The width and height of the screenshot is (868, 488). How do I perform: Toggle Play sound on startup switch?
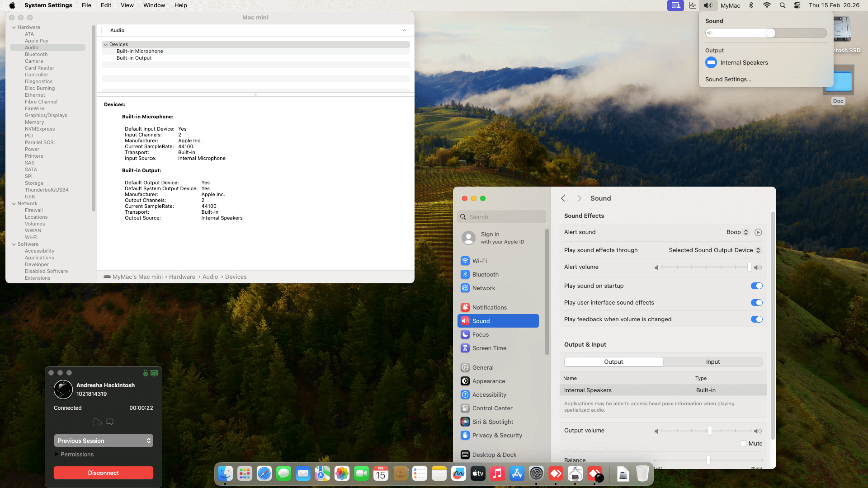[x=757, y=286]
